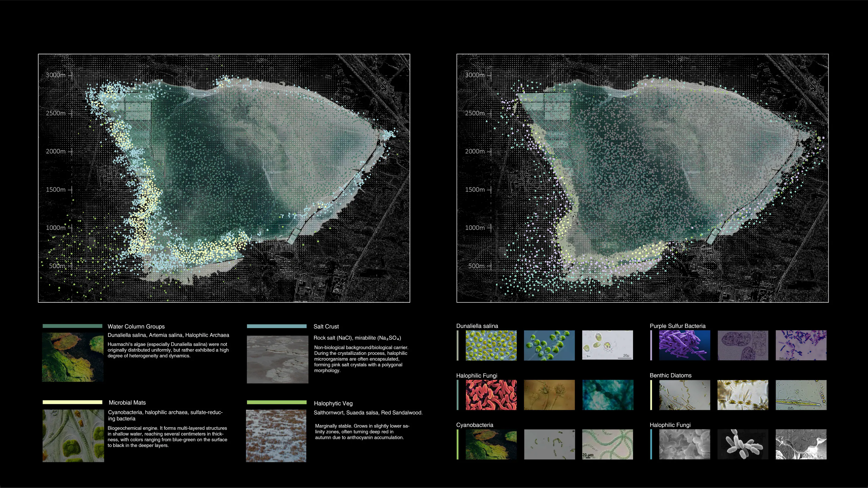868x488 pixels.
Task: Open Benthic Diatoms golden chain image
Action: click(743, 395)
